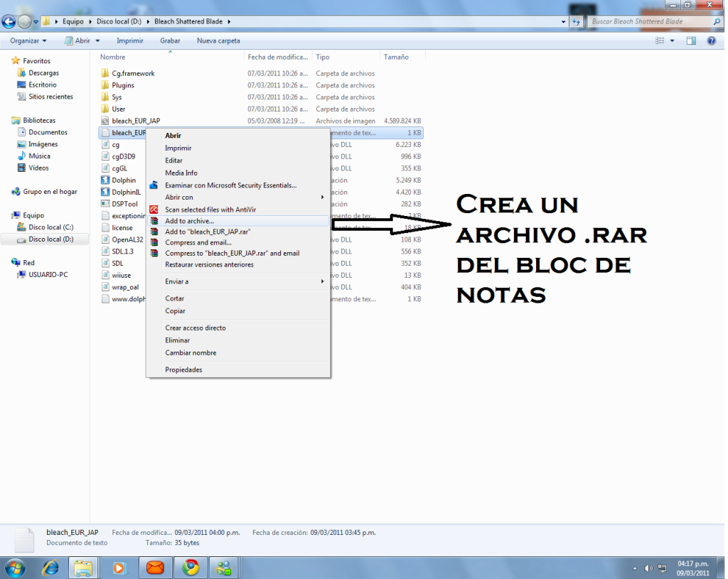728x579 pixels.
Task: Select the DolphinIL application icon
Action: pyautogui.click(x=105, y=192)
